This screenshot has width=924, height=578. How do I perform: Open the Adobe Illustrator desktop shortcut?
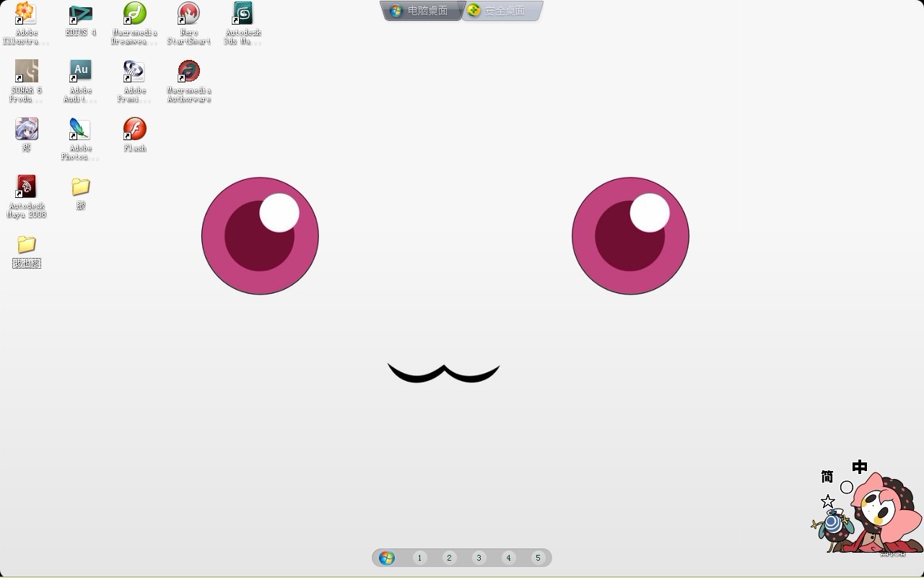point(26,14)
